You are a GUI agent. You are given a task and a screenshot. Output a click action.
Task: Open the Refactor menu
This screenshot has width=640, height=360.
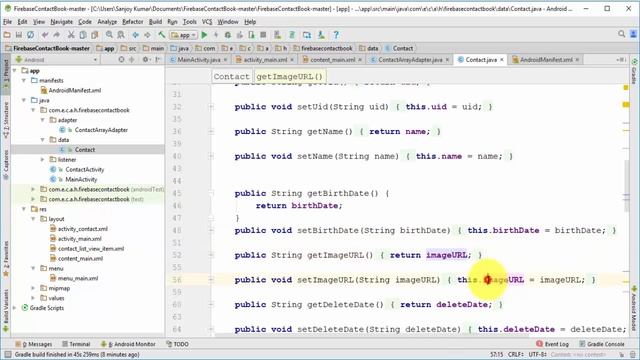(133, 22)
